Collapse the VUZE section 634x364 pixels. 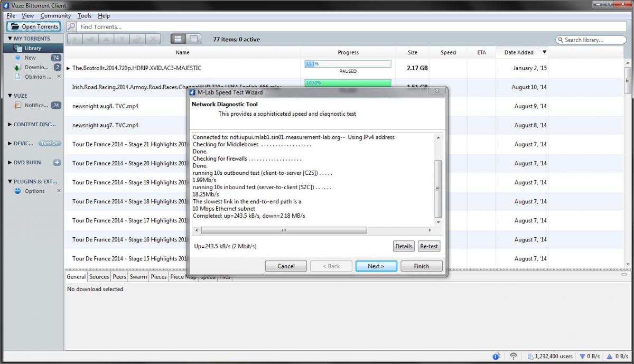tap(10, 96)
